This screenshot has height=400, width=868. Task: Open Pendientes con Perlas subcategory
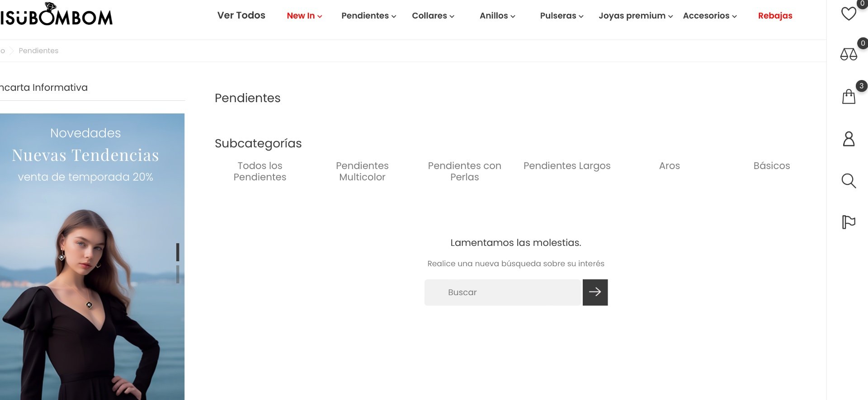[x=464, y=171]
